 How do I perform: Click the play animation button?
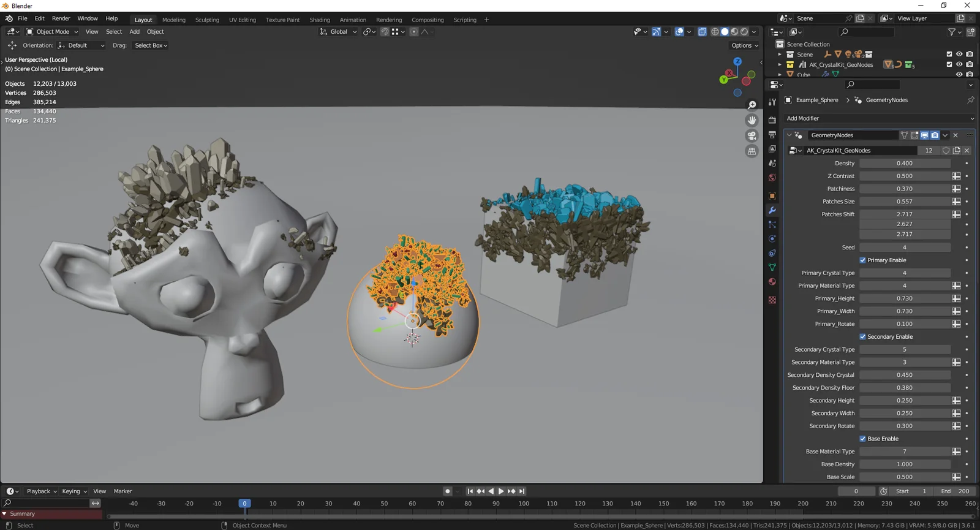pos(501,491)
